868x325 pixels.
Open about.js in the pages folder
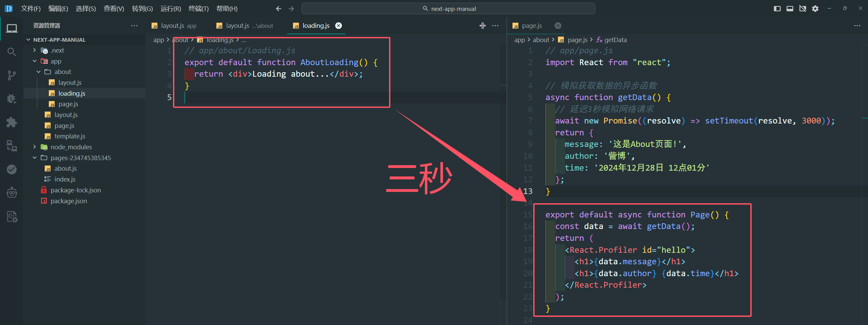click(65, 168)
